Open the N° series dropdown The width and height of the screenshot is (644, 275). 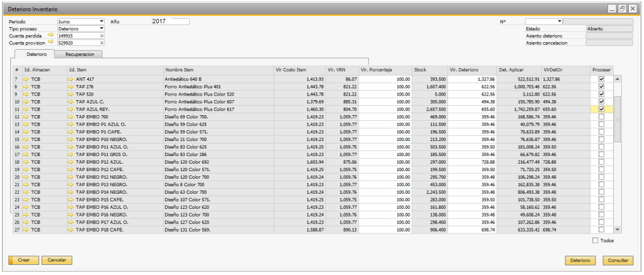tap(559, 21)
